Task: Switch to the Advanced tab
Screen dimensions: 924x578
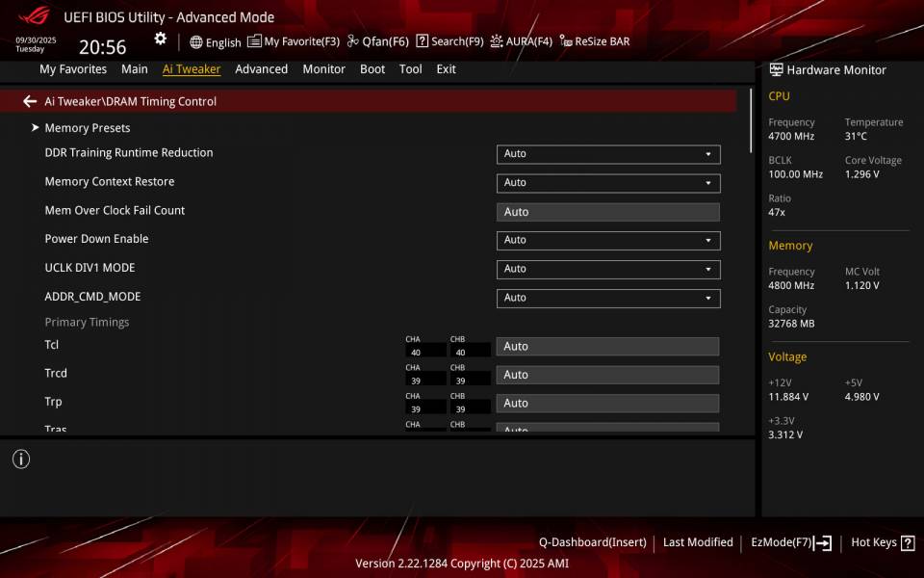Action: coord(261,68)
